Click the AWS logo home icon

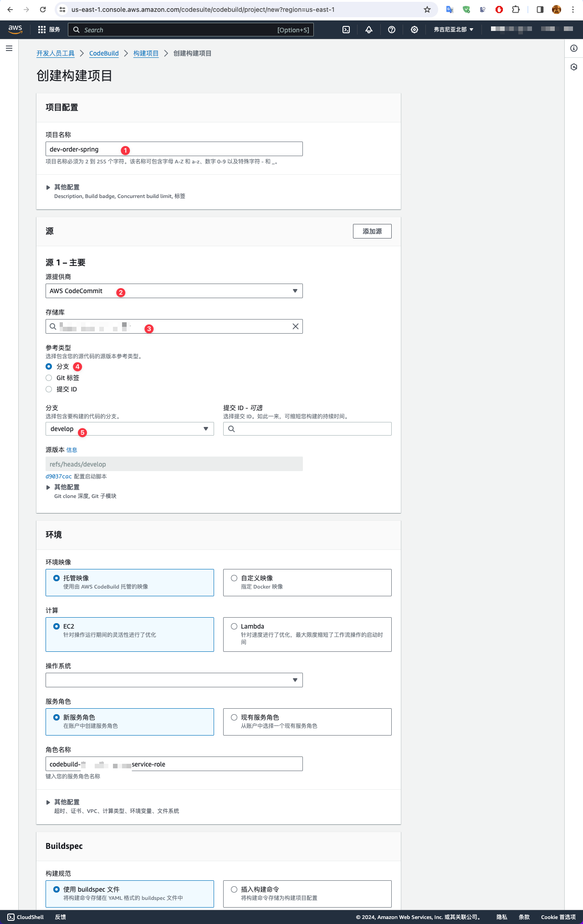click(15, 29)
